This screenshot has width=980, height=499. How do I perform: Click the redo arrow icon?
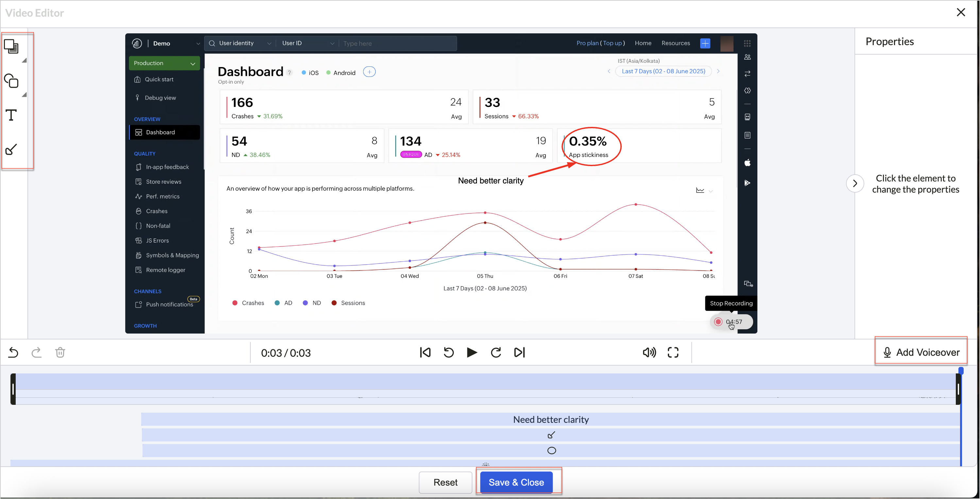pos(37,352)
